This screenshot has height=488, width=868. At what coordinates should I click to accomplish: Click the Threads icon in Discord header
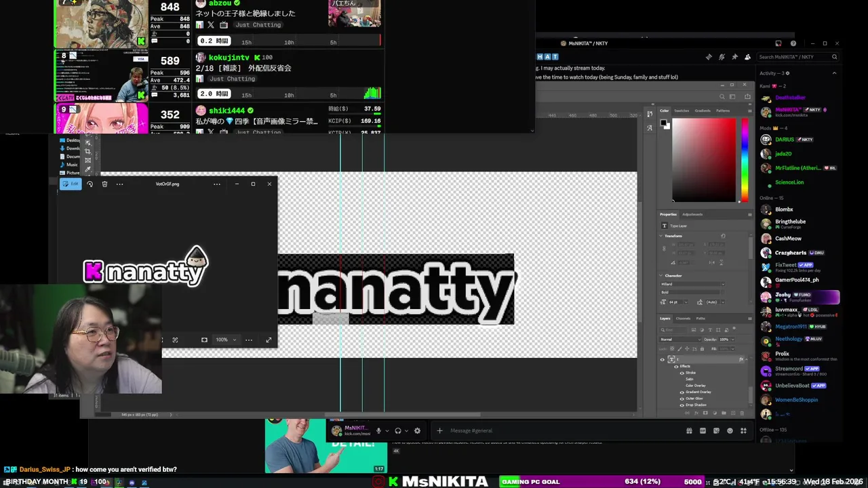click(x=709, y=57)
